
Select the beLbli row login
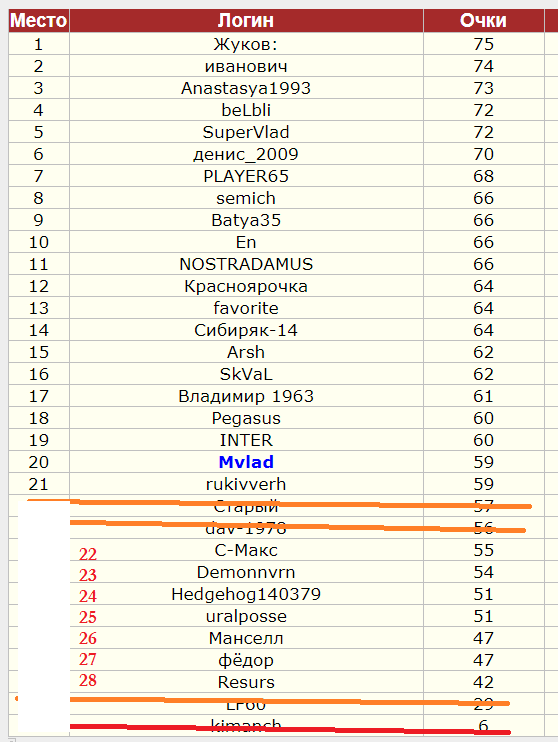tap(246, 110)
